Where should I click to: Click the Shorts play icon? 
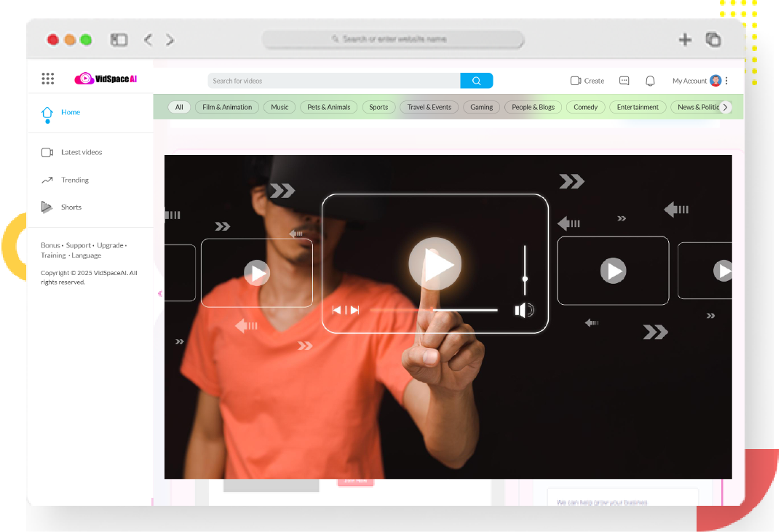pyautogui.click(x=47, y=207)
